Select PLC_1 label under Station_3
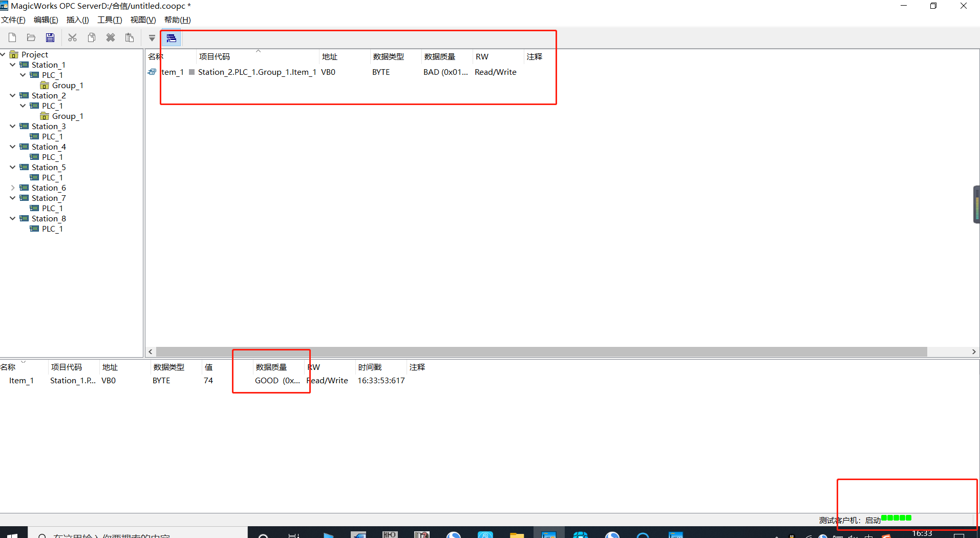The height and width of the screenshot is (538, 980). pos(52,136)
